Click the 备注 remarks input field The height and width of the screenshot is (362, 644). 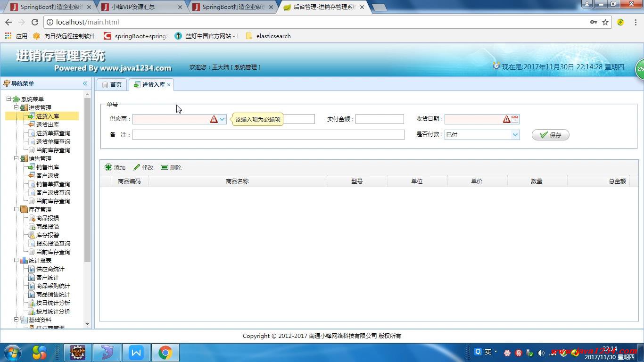[x=268, y=135]
